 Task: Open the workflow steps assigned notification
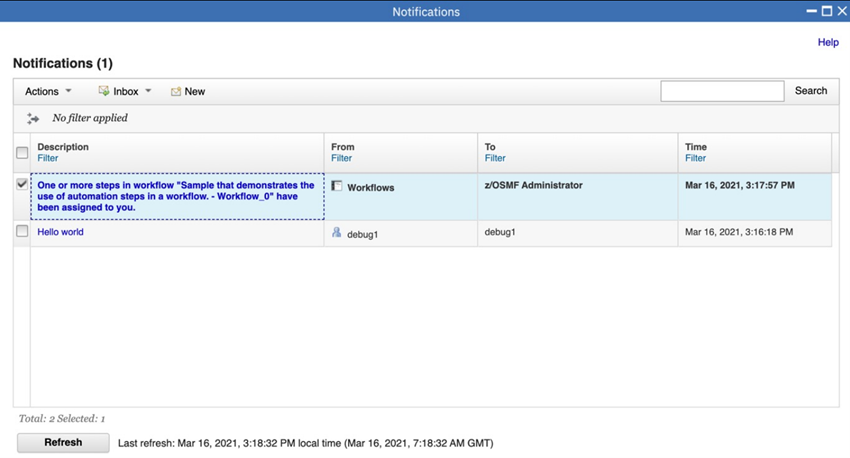pyautogui.click(x=176, y=196)
